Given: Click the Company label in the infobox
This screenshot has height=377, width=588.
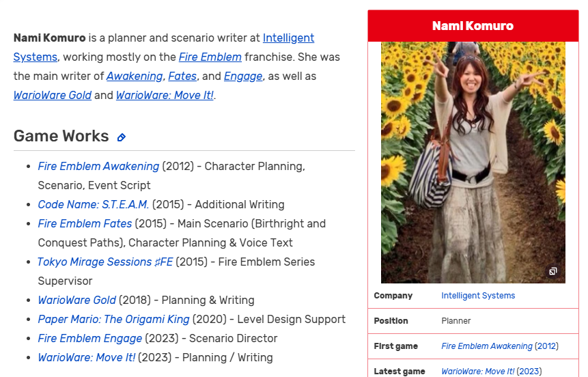Looking at the screenshot, I should pyautogui.click(x=393, y=296).
